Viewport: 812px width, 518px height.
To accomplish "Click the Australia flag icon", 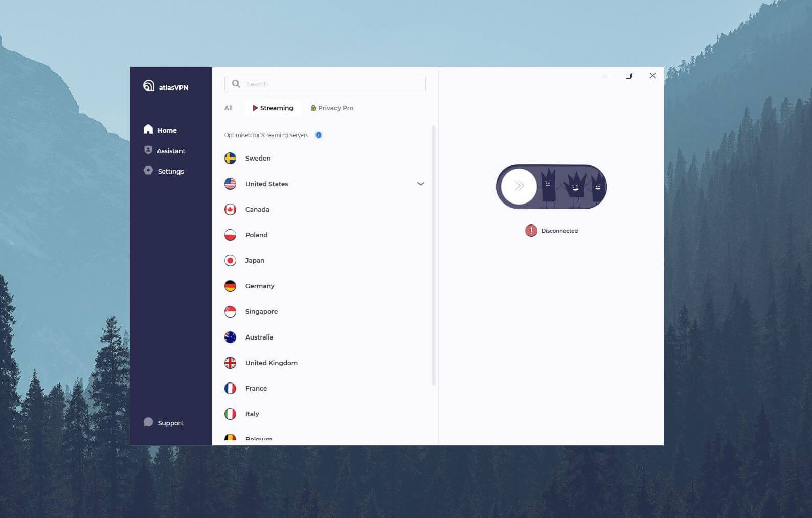I will click(x=231, y=337).
